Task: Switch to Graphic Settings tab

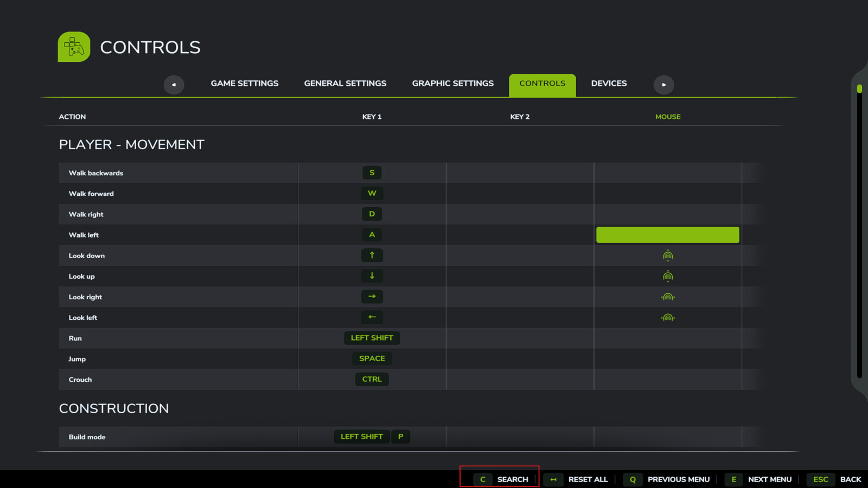Action: [x=453, y=84]
